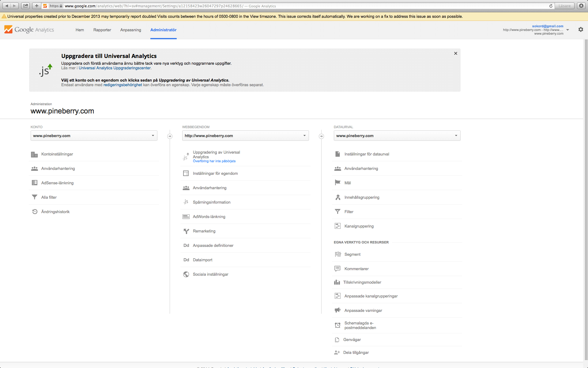
Task: Open the WEBBEGENDOM property dropdown
Action: (x=246, y=136)
